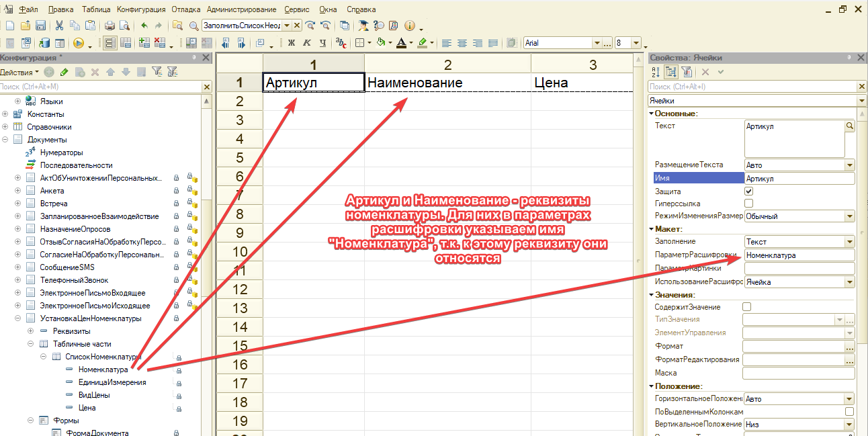The height and width of the screenshot is (436, 868).
Task: Select the ЕдиницаИзмерения tree item
Action: tap(112, 382)
